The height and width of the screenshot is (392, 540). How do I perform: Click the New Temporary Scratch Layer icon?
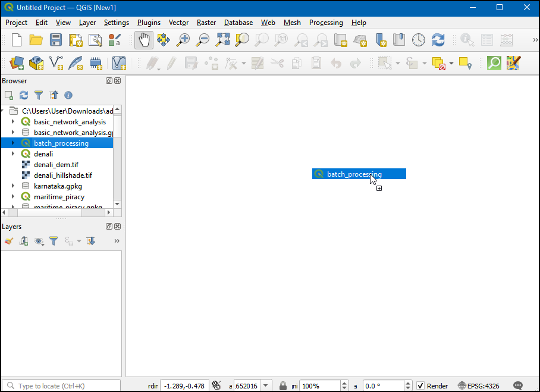96,64
